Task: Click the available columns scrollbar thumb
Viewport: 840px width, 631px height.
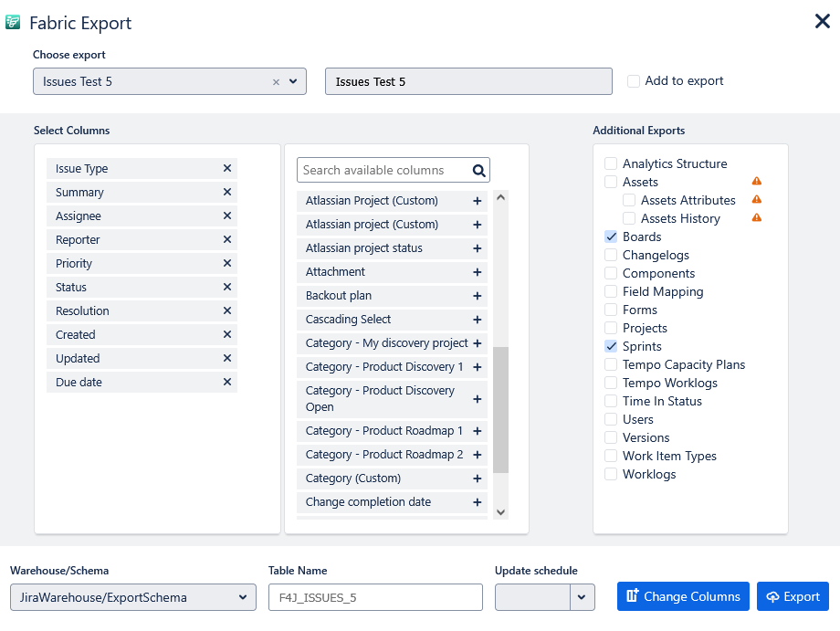Action: [x=500, y=409]
